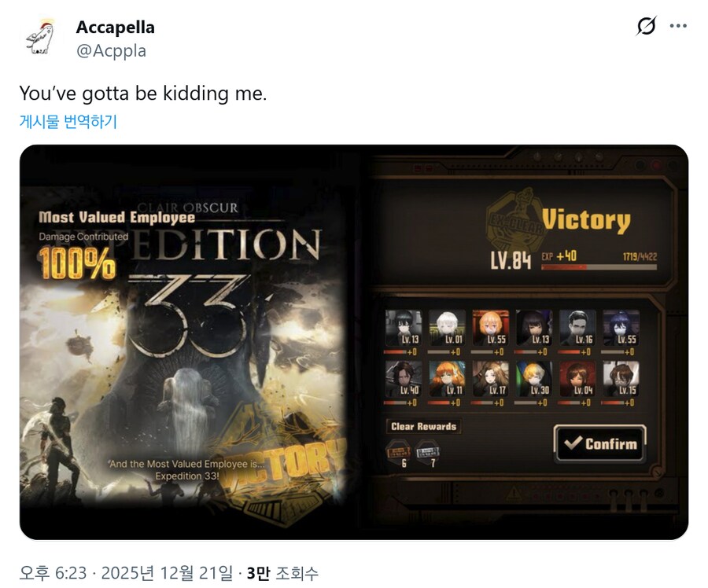The image size is (708, 588).
Task: Select the Lv. 16 character portrait
Action: [x=577, y=329]
